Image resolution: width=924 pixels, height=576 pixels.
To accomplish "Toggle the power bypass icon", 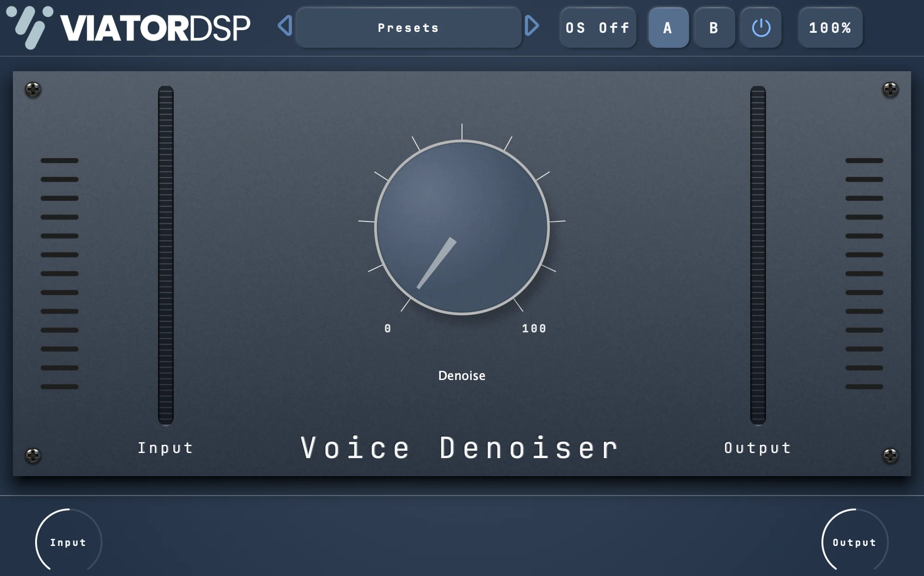I will coord(761,28).
